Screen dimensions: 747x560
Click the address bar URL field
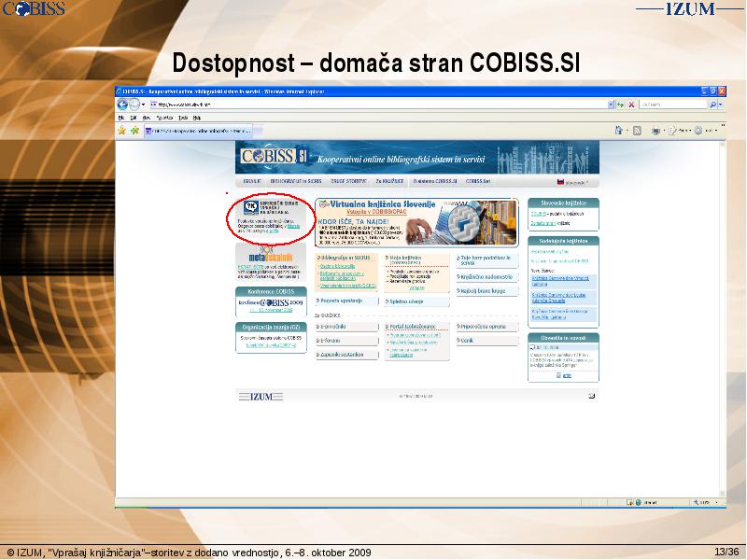coord(378,105)
